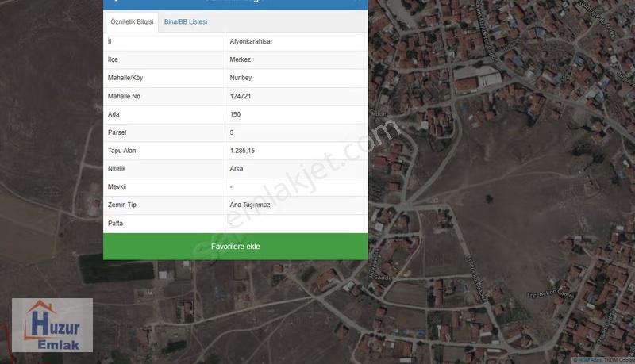Select Parsel value 3
The width and height of the screenshot is (635, 364).
232,132
